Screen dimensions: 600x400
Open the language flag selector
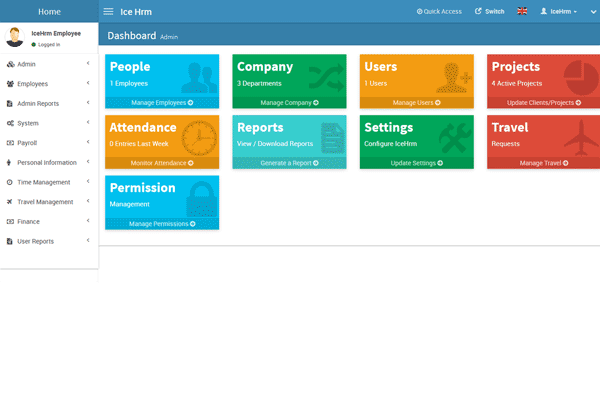[x=522, y=11]
